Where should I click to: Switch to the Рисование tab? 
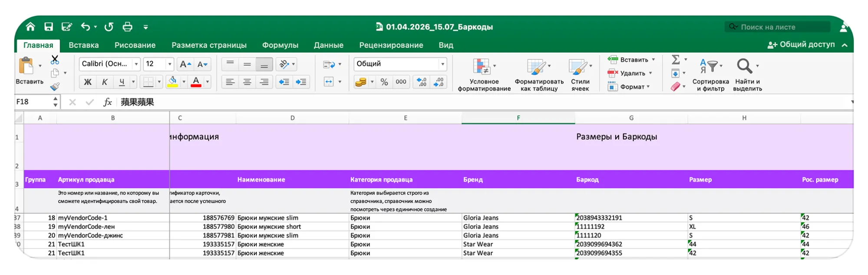135,45
